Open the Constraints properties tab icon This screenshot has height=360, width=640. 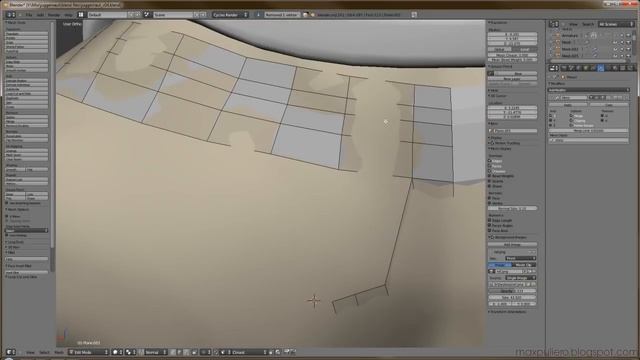pos(593,68)
